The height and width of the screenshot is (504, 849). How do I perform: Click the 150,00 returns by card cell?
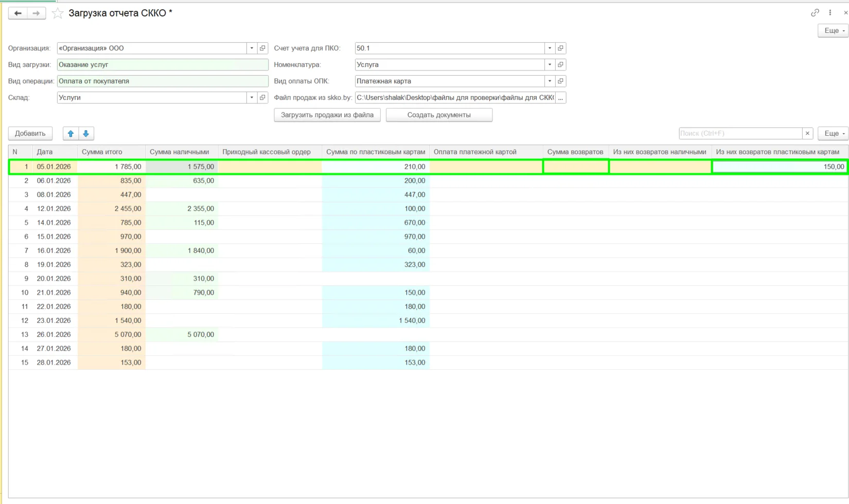780,167
